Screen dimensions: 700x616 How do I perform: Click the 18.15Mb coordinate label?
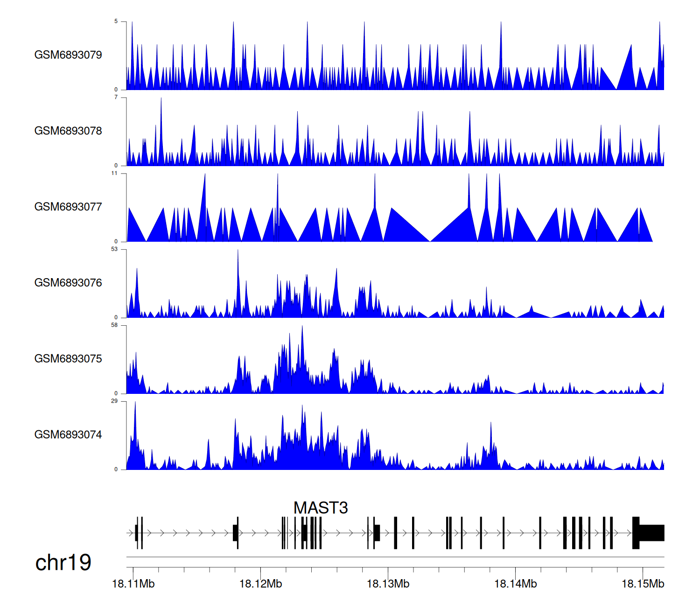pos(643,584)
